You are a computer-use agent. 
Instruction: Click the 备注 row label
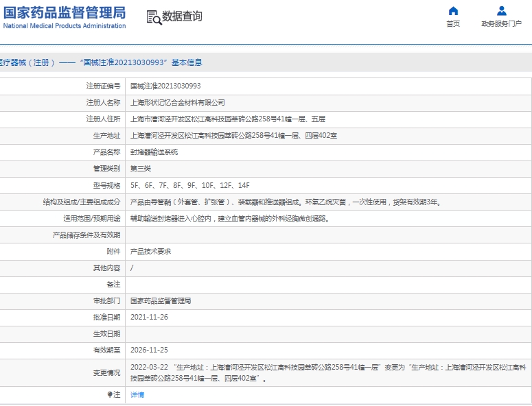coord(114,285)
